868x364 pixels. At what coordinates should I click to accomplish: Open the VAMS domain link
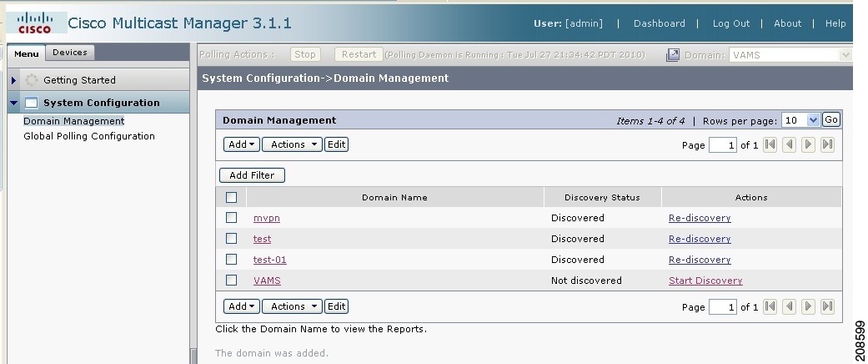point(268,281)
